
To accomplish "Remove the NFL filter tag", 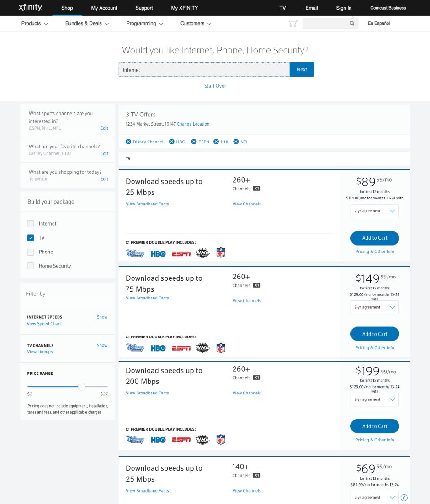I will [x=236, y=142].
